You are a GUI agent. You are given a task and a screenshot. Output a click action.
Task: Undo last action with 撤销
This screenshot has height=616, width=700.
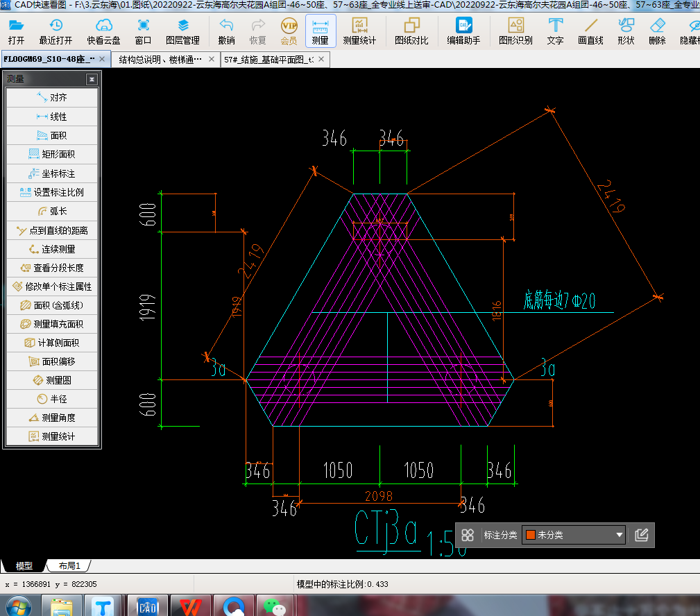tap(226, 31)
